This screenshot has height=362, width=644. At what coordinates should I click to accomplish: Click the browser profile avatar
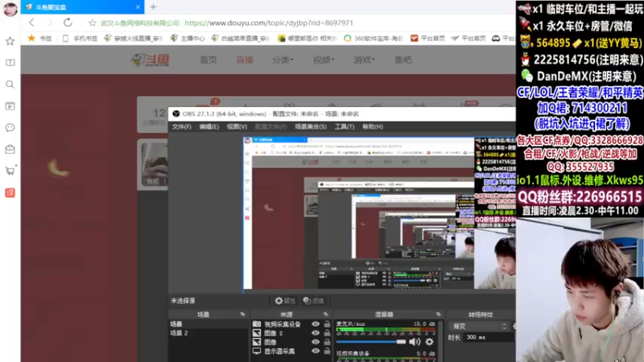[10, 8]
